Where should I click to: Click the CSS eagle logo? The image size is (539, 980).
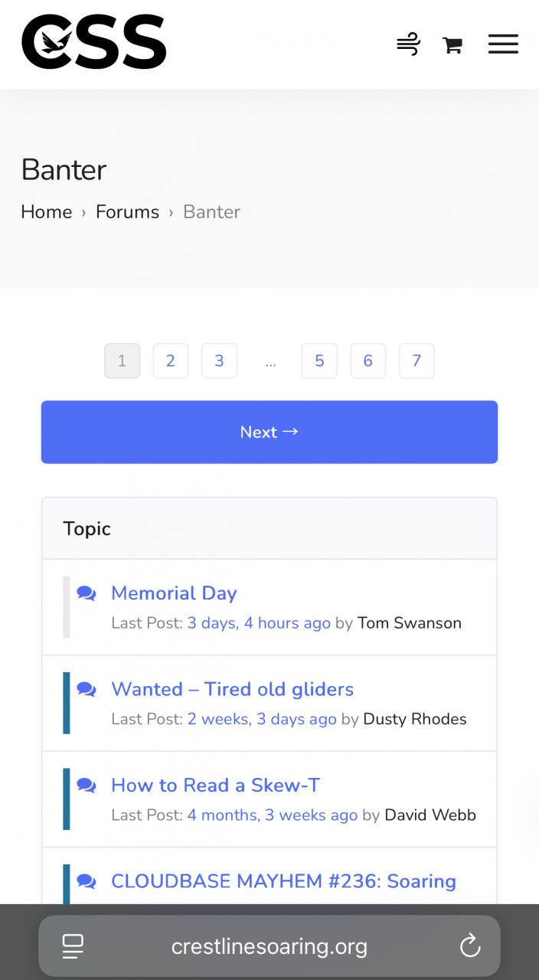point(94,42)
